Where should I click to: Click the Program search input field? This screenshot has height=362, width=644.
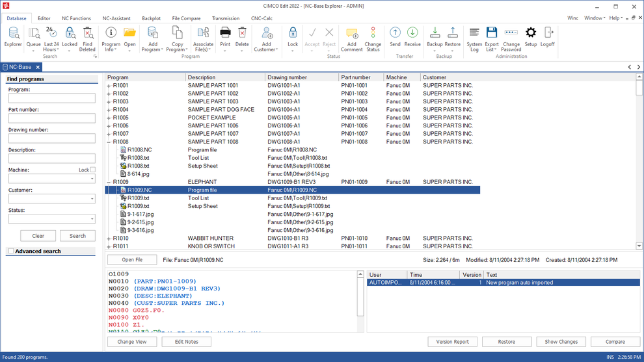(x=52, y=98)
